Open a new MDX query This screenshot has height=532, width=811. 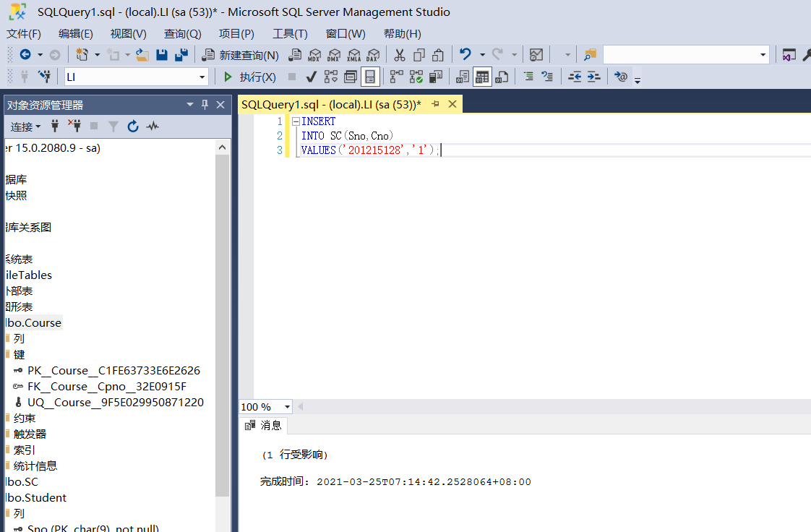coord(314,55)
